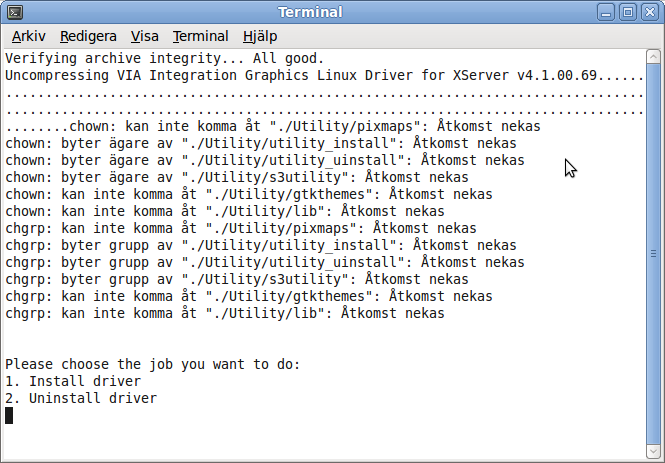Open the Redigera menu
This screenshot has height=463, width=665.
[x=88, y=36]
